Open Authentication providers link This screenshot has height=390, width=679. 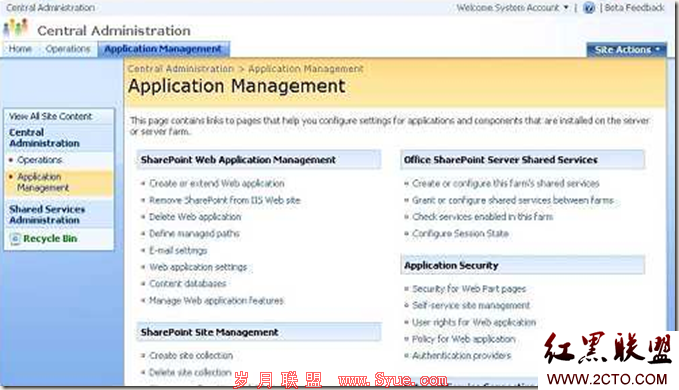coord(462,355)
